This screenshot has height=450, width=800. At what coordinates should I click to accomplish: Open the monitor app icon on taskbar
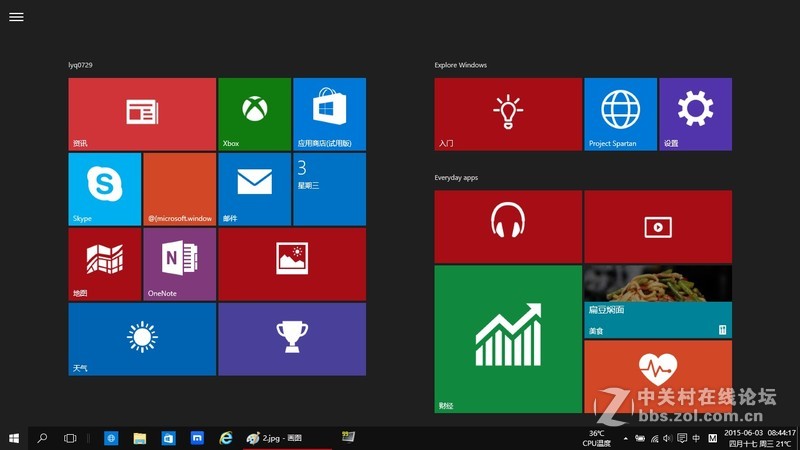coord(348,437)
